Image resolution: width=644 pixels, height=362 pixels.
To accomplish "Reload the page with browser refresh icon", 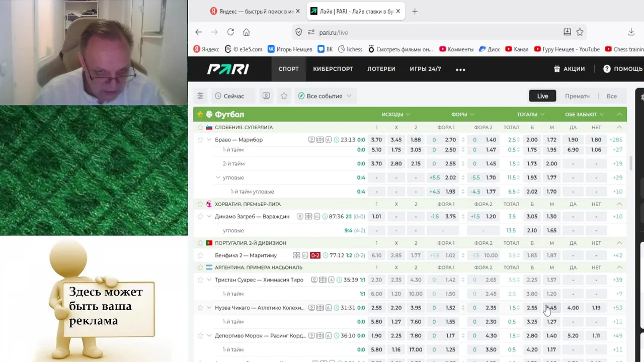I will coord(230,32).
